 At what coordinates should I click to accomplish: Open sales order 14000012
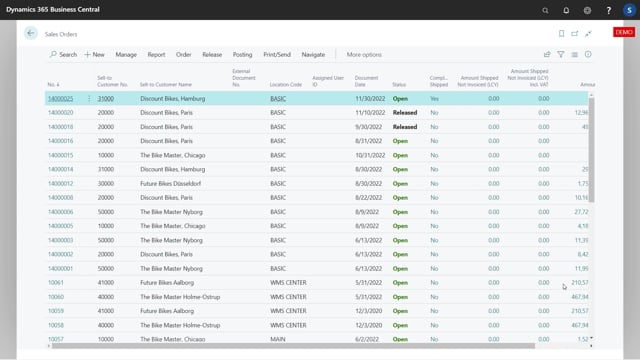point(60,183)
